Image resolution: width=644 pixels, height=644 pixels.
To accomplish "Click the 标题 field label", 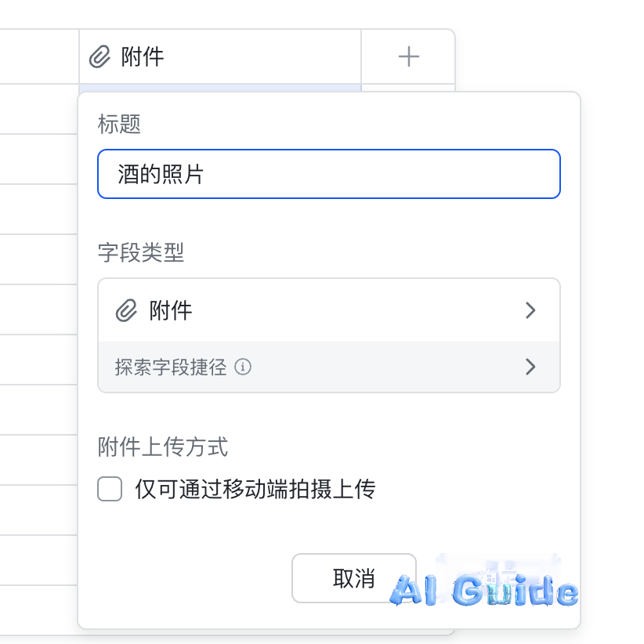I will 119,124.
